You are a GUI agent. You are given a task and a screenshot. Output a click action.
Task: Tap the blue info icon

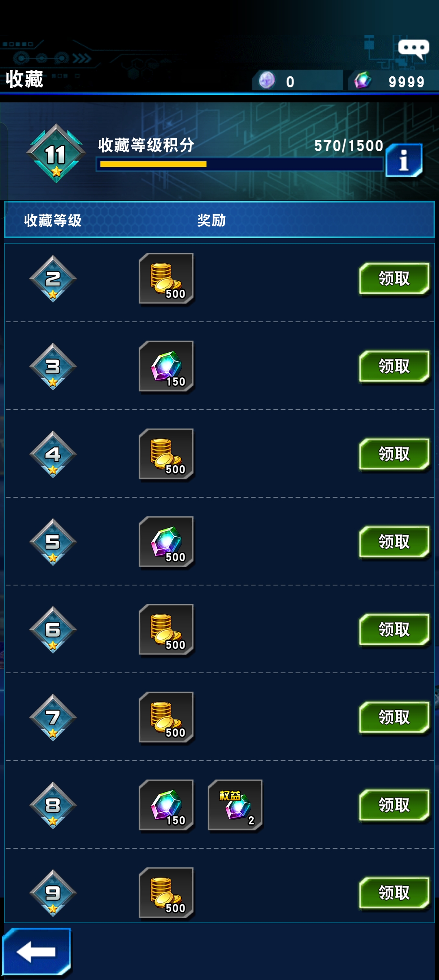(x=404, y=160)
